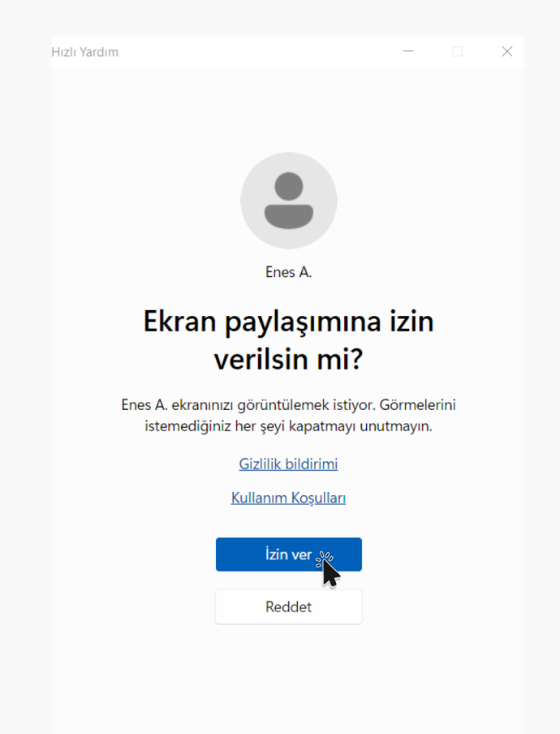Screen dimensions: 560x734
Task: Click the disabled maximize window icon
Action: coord(458,51)
